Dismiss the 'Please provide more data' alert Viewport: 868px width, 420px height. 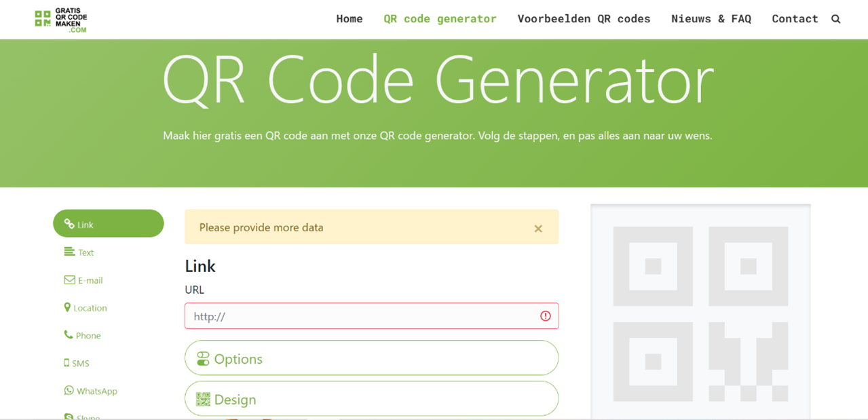[x=538, y=229]
